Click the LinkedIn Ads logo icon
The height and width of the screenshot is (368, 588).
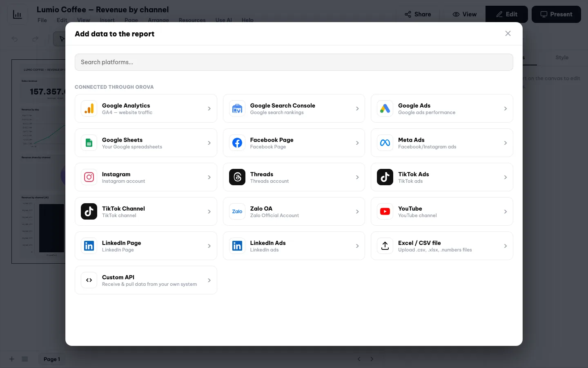pyautogui.click(x=237, y=246)
